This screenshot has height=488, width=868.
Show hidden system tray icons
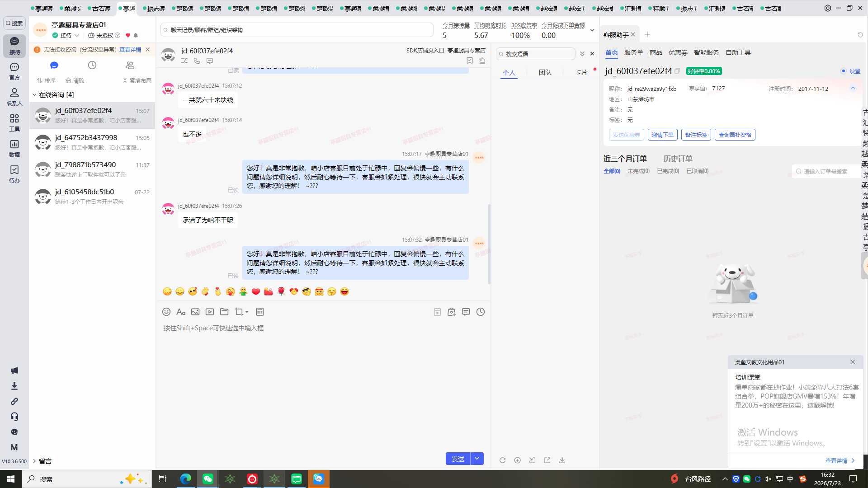point(725,479)
